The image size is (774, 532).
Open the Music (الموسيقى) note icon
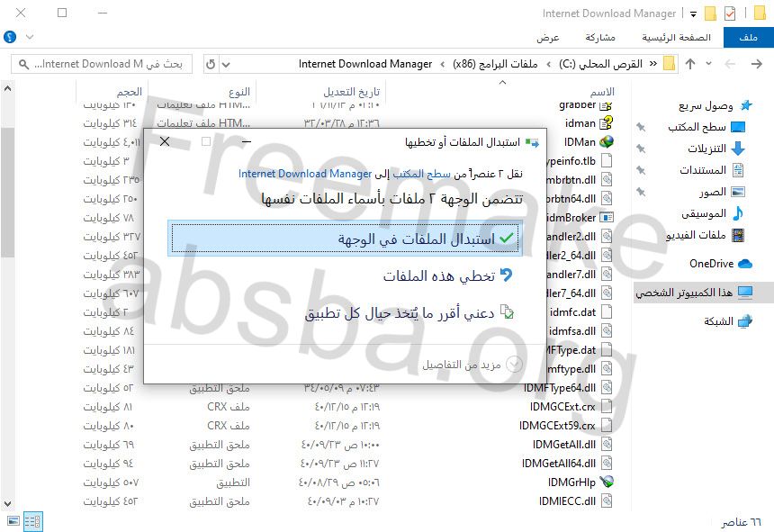738,213
